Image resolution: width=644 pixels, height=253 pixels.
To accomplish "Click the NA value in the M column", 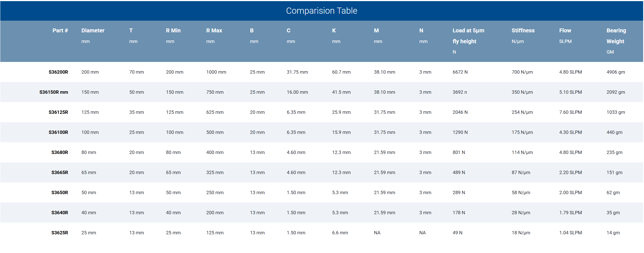I will click(x=377, y=233).
